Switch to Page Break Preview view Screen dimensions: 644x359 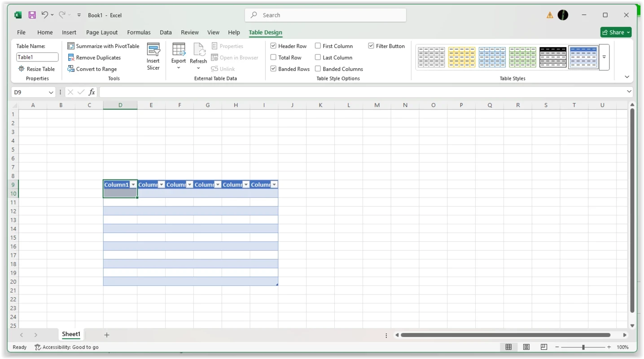coord(543,347)
